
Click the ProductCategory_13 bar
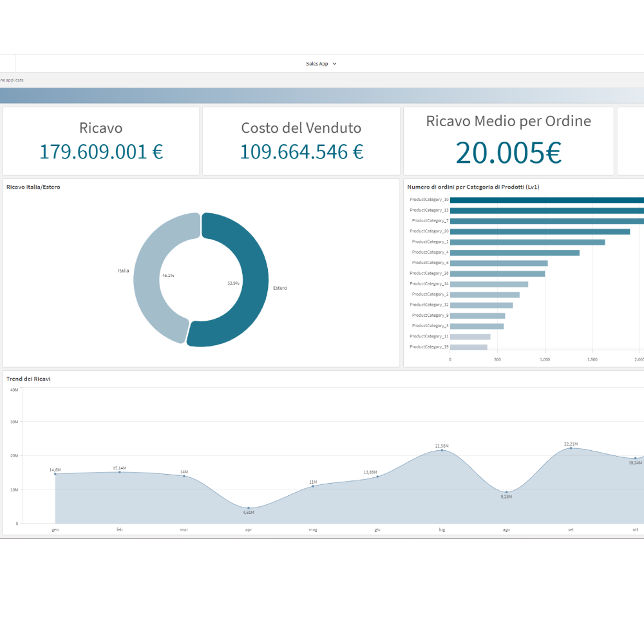click(x=547, y=210)
